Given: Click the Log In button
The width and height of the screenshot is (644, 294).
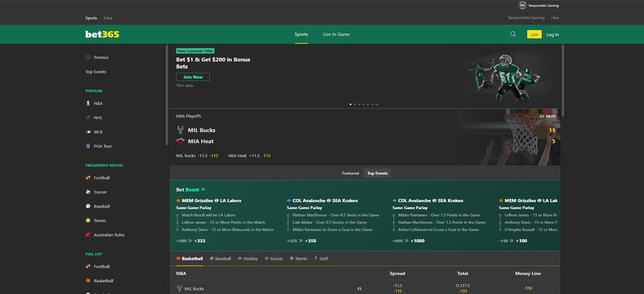Looking at the screenshot, I should [553, 34].
